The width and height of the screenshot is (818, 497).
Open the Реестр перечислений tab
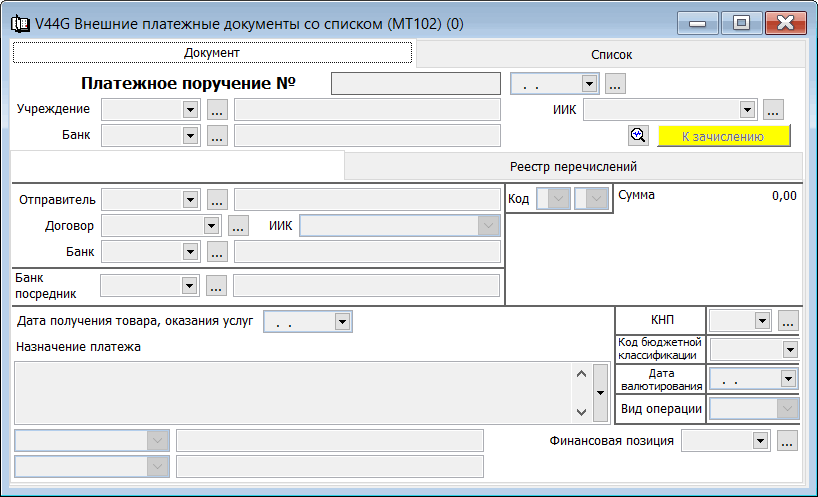click(573, 167)
